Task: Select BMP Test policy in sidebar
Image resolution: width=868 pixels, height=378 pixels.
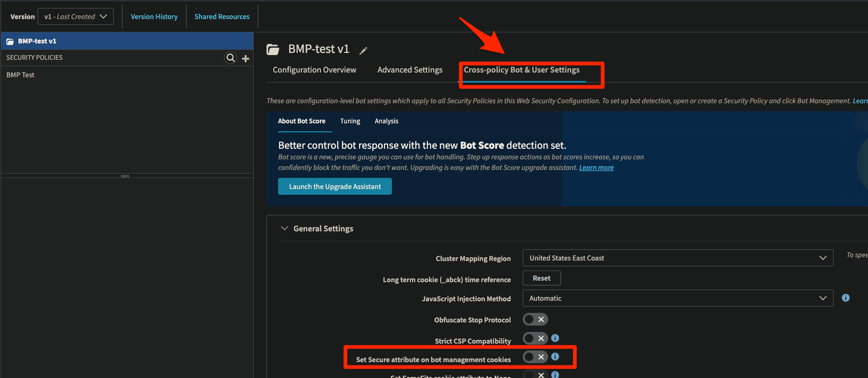Action: [21, 75]
